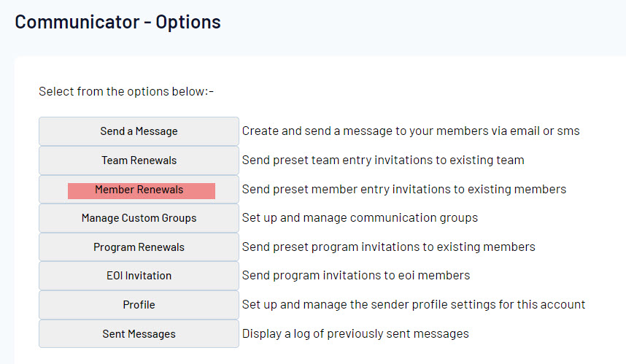Click the 'Send preset member entry invitations' description

pos(403,190)
